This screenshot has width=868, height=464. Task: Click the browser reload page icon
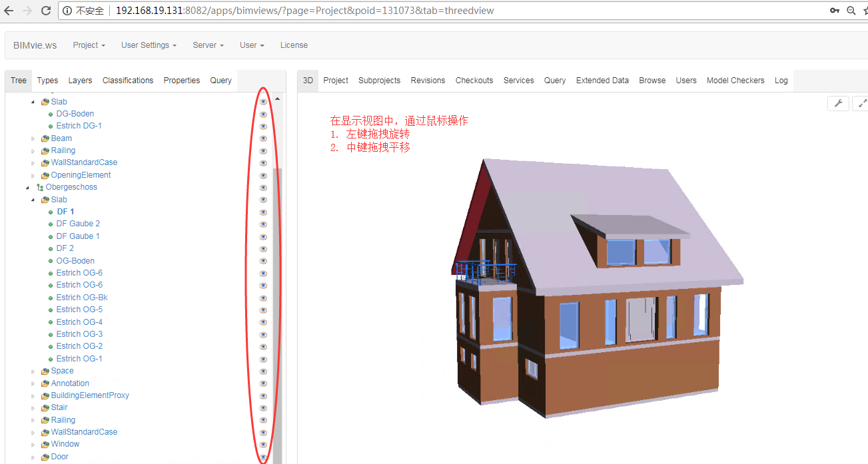point(45,10)
